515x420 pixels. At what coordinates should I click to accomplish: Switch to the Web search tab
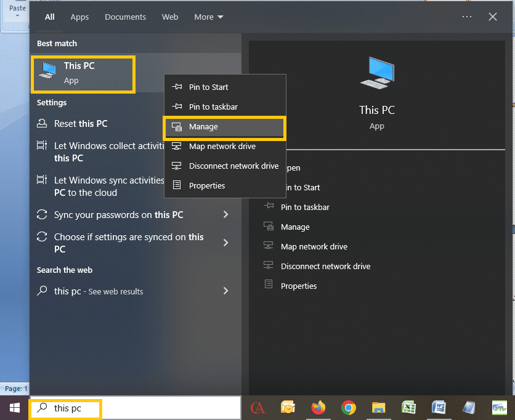click(x=170, y=17)
